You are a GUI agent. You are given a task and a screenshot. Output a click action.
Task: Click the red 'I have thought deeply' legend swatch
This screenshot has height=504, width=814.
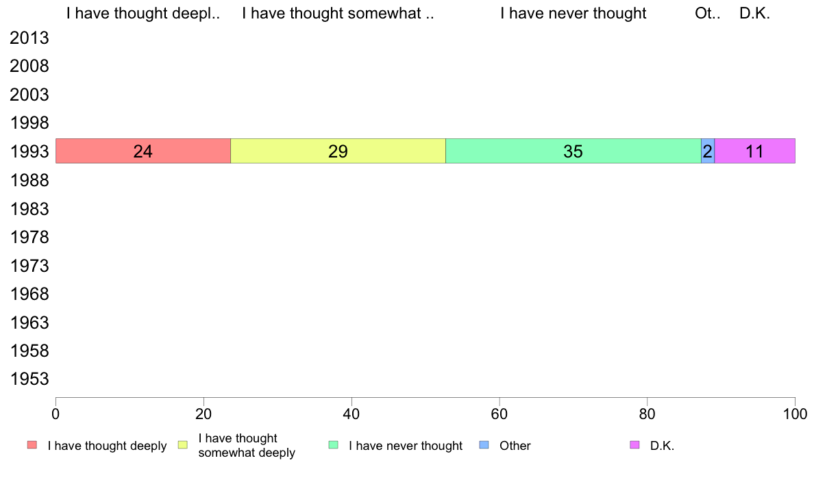tap(32, 445)
